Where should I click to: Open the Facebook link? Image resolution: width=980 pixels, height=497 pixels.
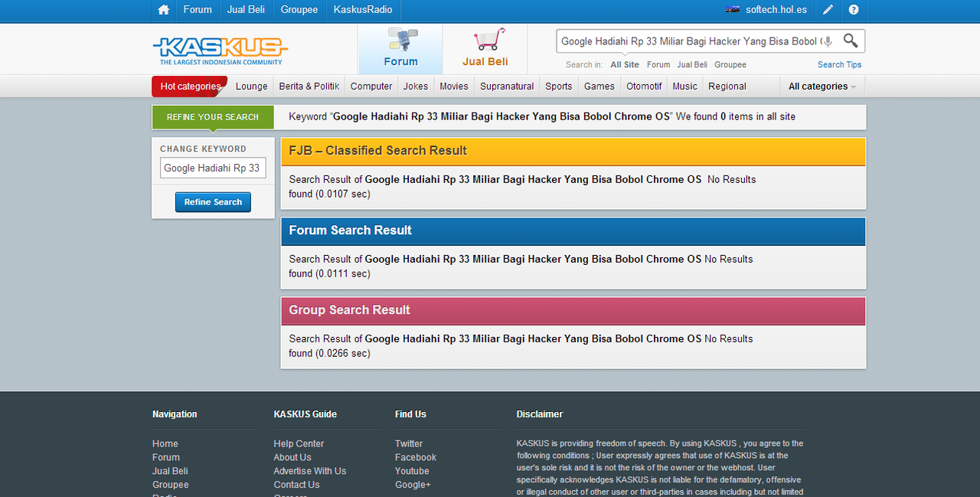point(416,457)
